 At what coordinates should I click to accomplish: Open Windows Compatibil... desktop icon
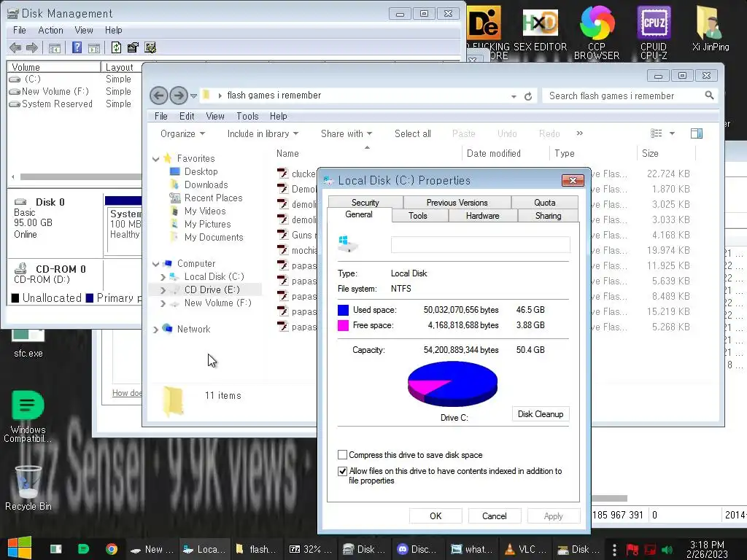tap(28, 416)
